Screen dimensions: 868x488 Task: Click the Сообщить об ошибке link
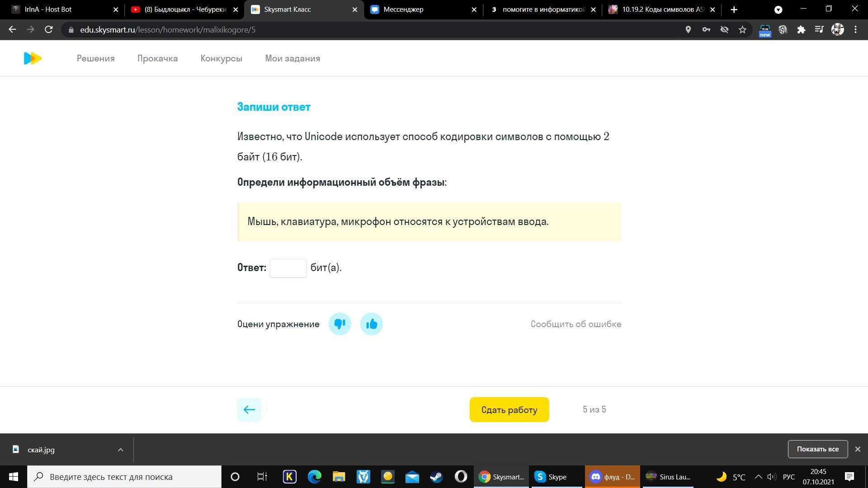tap(576, 324)
